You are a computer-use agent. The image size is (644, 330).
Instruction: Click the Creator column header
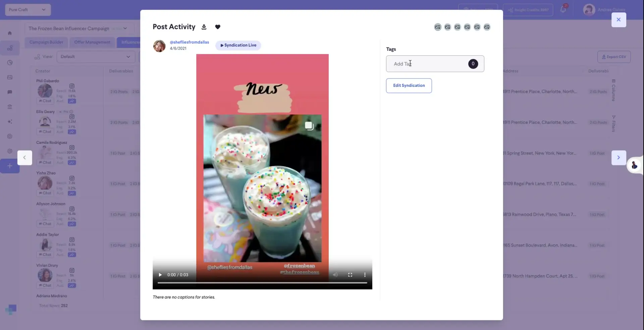click(43, 71)
